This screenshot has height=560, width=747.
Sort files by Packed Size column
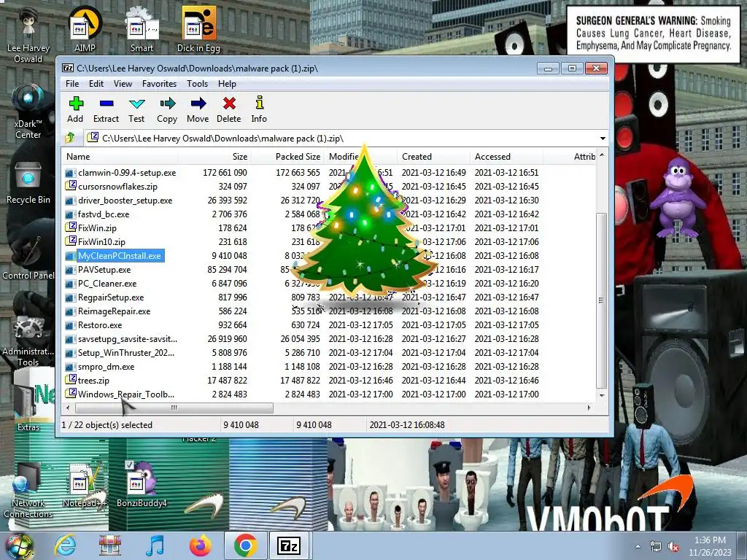[x=287, y=157]
